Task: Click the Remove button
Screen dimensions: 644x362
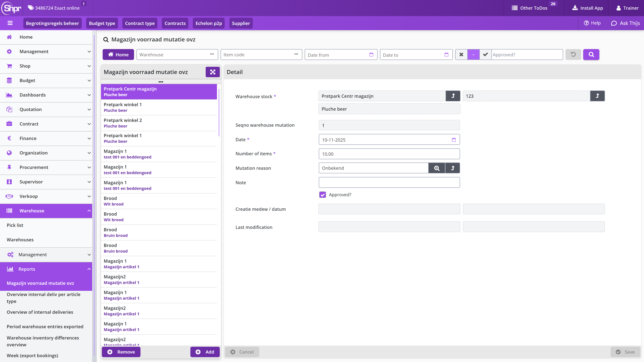Action: [x=121, y=352]
